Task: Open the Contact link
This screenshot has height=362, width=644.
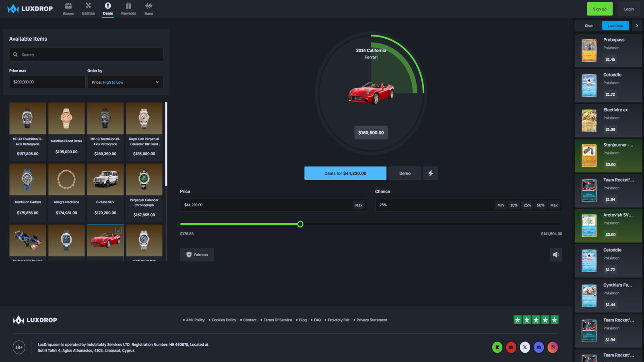Action: (x=250, y=320)
